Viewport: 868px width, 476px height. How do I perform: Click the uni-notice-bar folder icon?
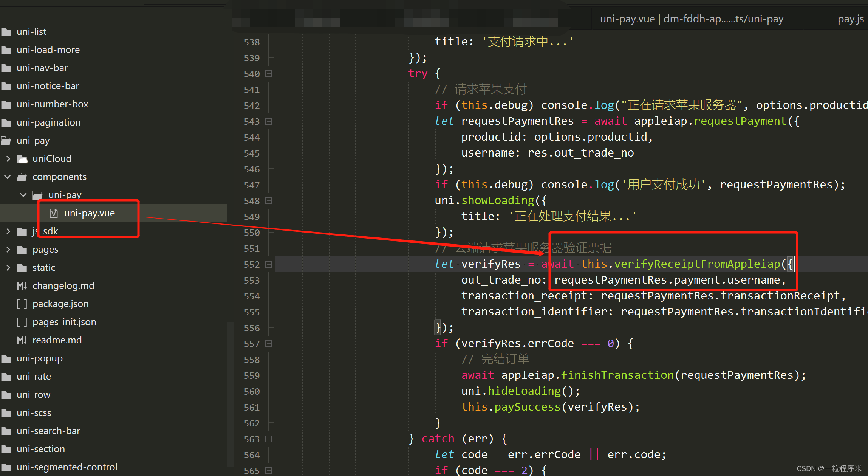pyautogui.click(x=6, y=86)
